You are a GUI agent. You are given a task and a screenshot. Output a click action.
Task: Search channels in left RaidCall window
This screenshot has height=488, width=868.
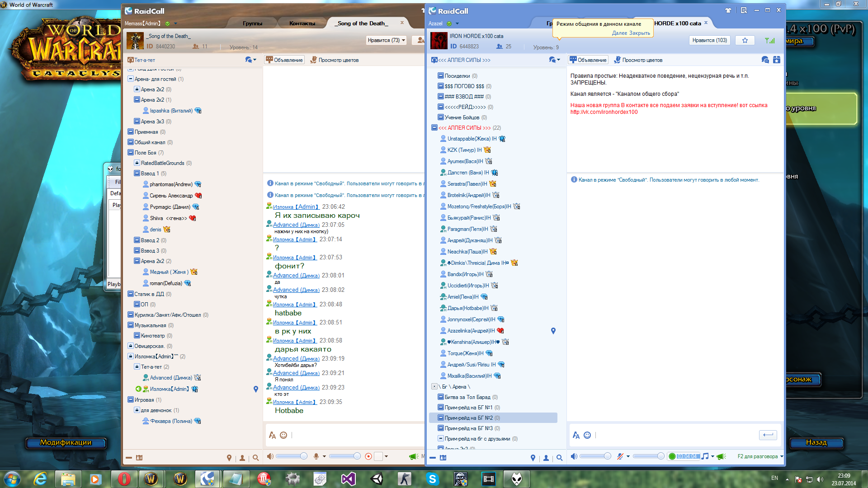[255, 458]
